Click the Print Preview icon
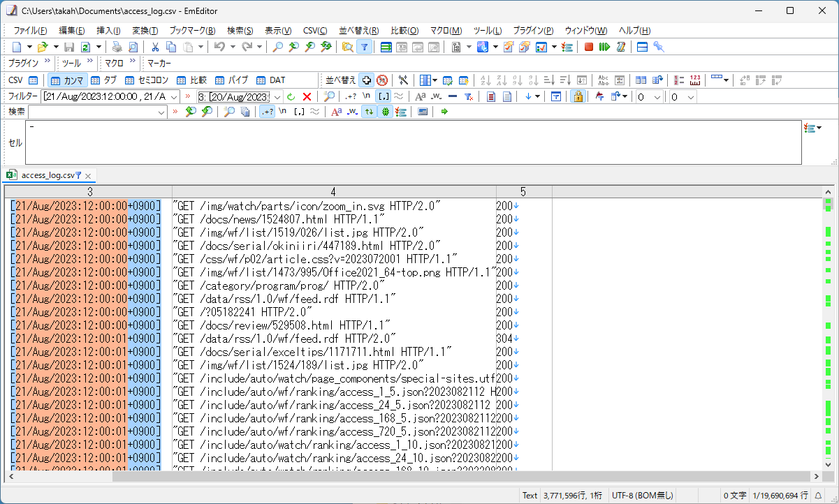The width and height of the screenshot is (839, 504). (x=133, y=47)
